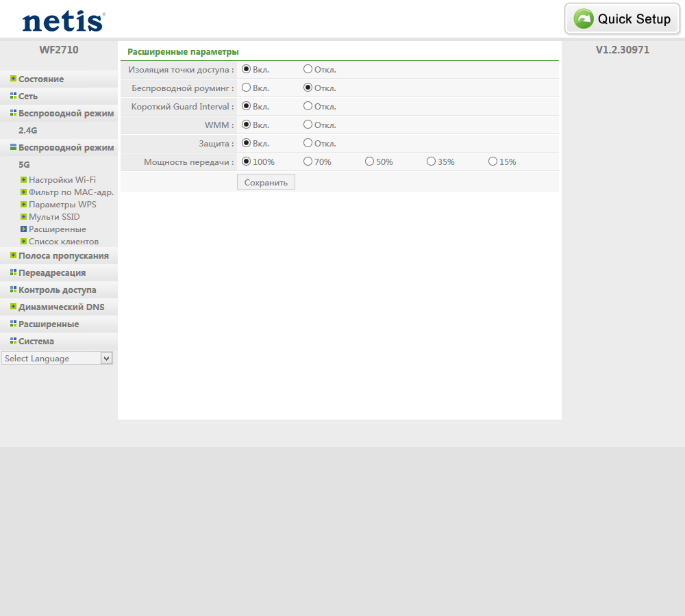This screenshot has height=616, width=685.
Task: Click the icon beside Беспроводной режим 2.4G
Action: point(13,113)
